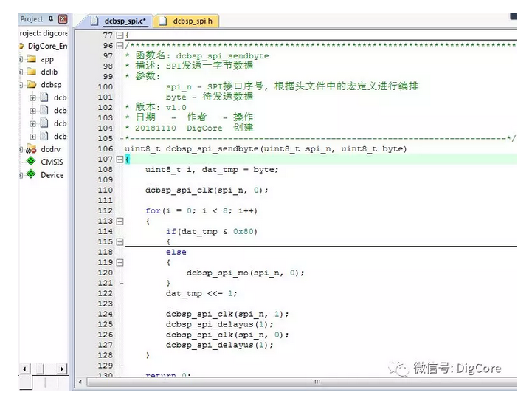Image resolution: width=532 pixels, height=401 pixels.
Task: Close the Project panel
Action: [63, 18]
